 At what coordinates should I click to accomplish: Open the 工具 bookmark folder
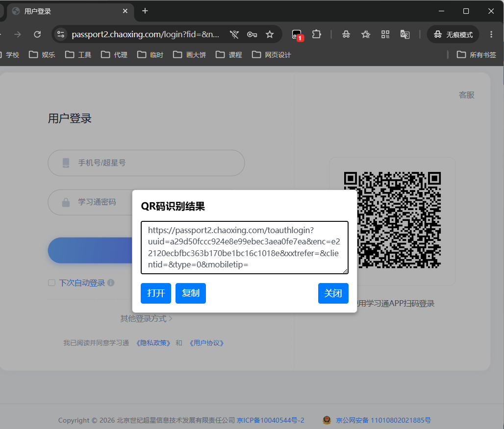78,55
